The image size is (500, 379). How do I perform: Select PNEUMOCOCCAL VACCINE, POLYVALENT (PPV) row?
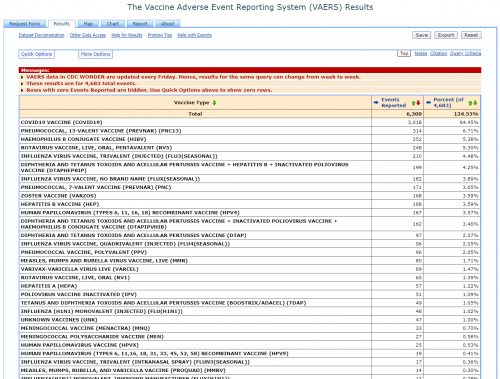[250, 252]
